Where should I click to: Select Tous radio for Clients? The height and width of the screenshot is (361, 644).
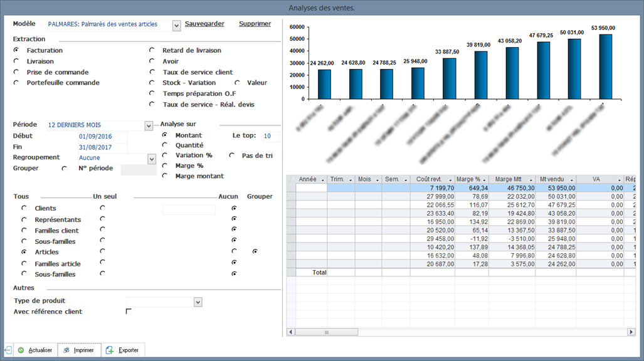[24, 208]
